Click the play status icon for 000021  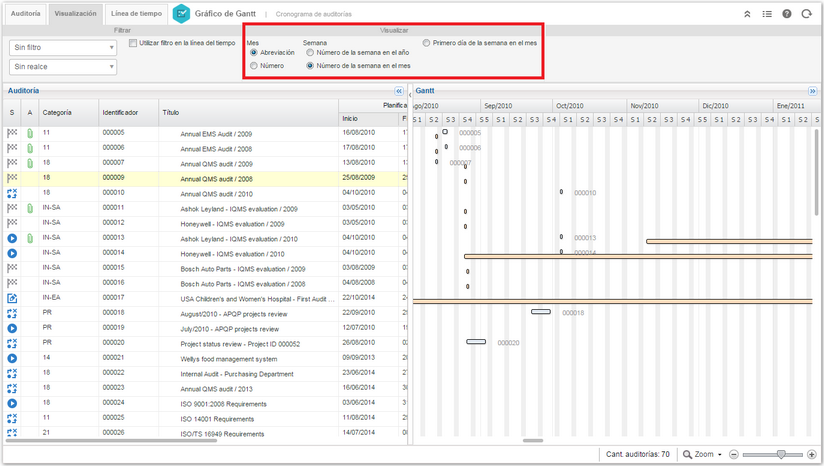pos(12,358)
